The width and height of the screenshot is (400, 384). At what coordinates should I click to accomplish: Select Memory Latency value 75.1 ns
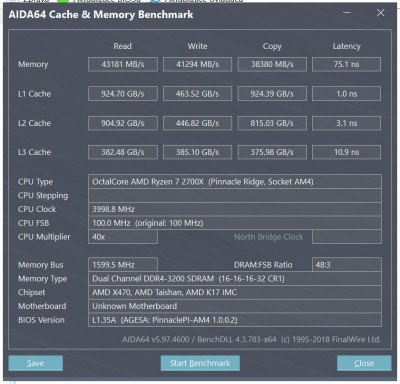346,64
